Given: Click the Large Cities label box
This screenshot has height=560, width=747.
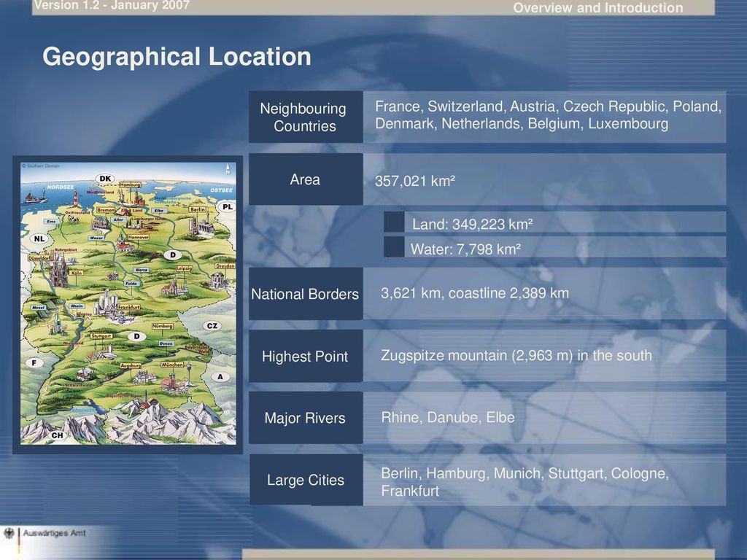Looking at the screenshot, I should [306, 480].
